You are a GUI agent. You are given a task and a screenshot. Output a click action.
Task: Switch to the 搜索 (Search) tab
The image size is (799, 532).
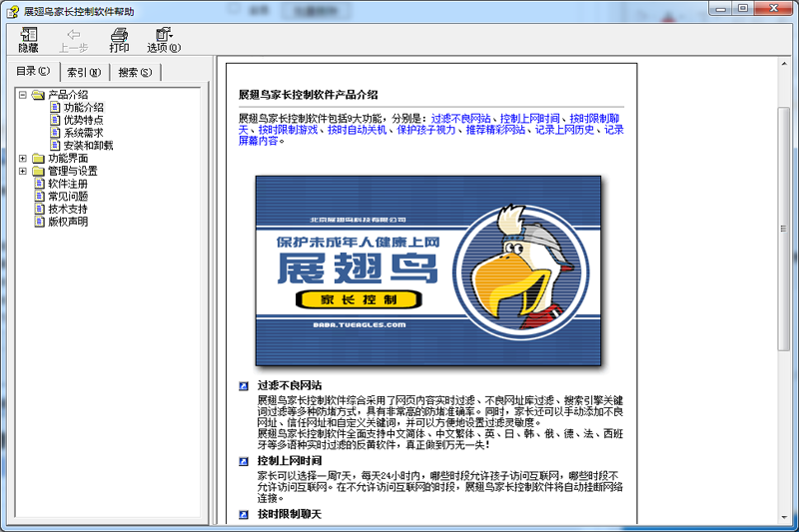click(135, 73)
